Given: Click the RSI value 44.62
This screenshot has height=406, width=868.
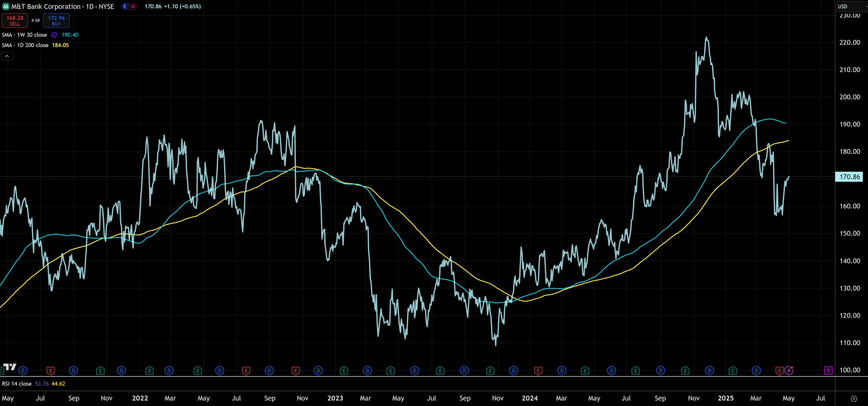Looking at the screenshot, I should point(58,384).
